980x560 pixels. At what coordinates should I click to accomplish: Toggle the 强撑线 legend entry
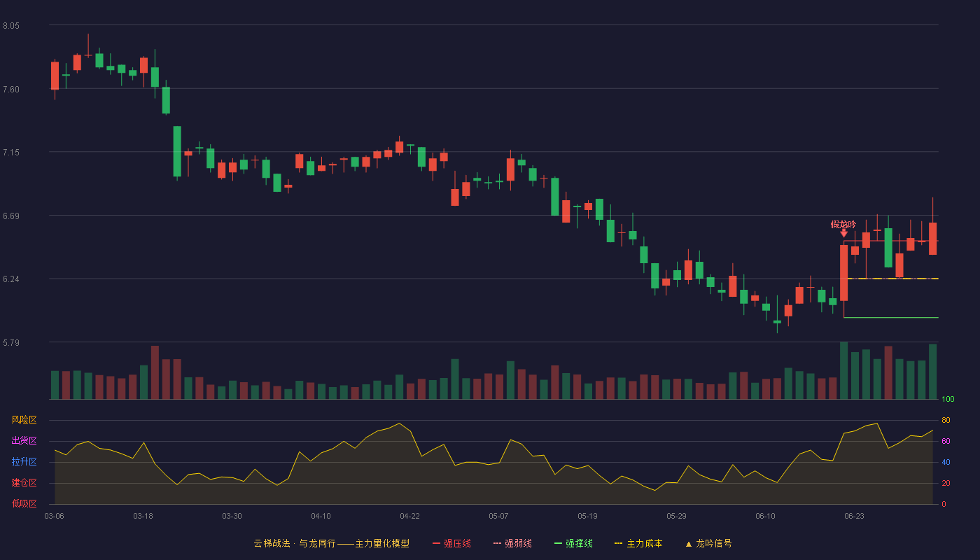click(573, 543)
